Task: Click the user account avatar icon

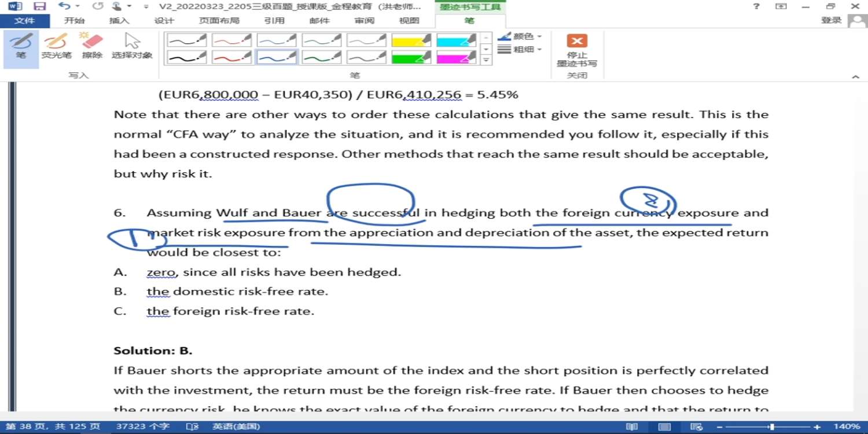Action: pos(856,21)
